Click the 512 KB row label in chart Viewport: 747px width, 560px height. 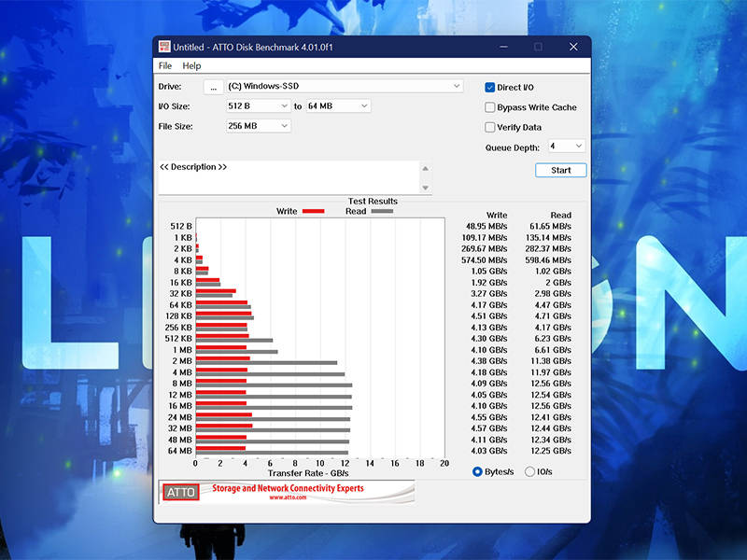178,339
